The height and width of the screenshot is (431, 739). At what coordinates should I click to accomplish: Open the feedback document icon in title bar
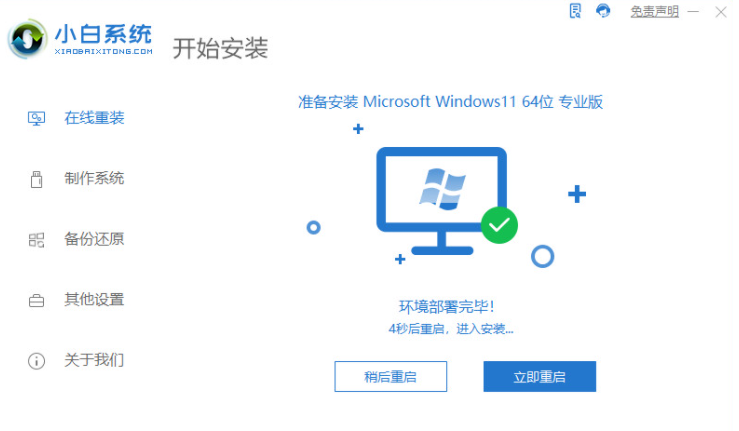pos(575,11)
